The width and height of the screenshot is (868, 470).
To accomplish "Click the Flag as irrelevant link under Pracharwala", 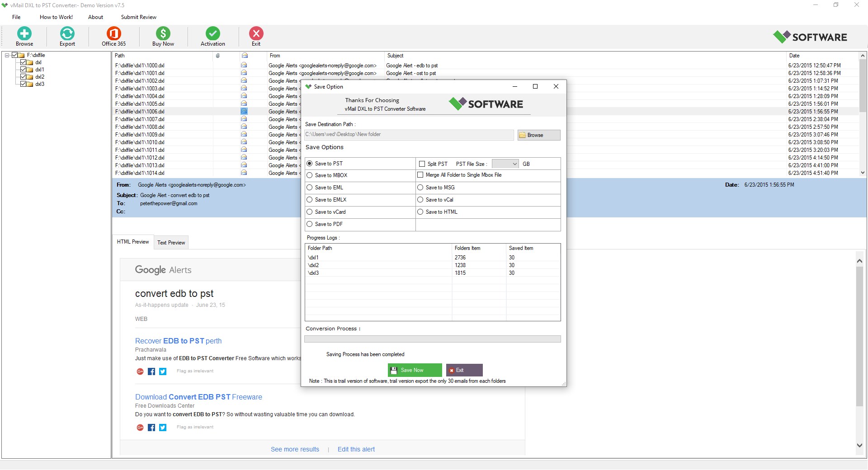I will [x=195, y=371].
